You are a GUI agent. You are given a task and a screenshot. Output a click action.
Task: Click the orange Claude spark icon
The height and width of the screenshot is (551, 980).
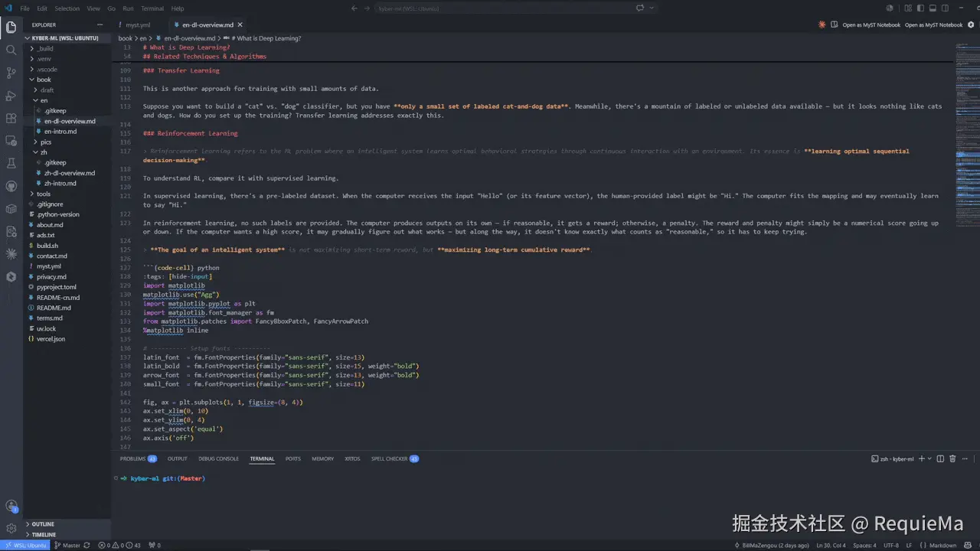[822, 24]
